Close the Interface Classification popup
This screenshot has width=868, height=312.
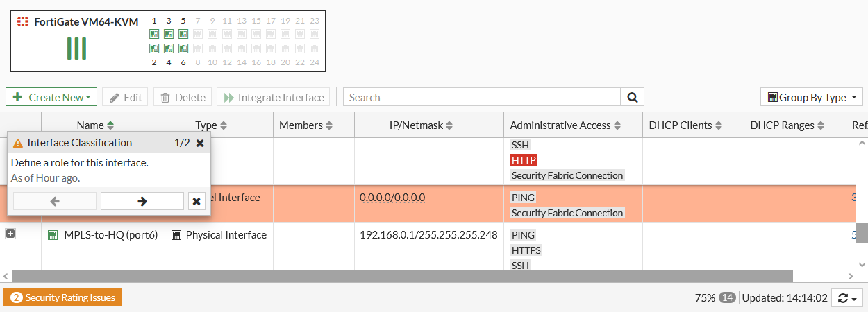coord(200,143)
